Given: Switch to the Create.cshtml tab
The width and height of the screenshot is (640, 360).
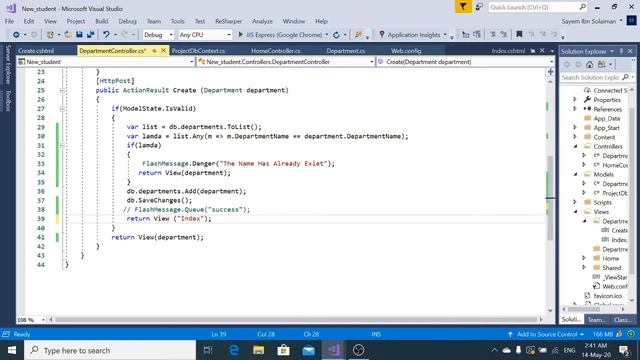Looking at the screenshot, I should (x=36, y=51).
